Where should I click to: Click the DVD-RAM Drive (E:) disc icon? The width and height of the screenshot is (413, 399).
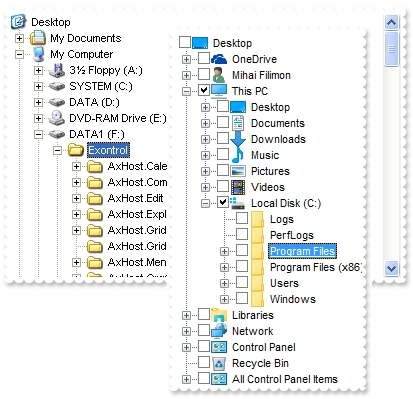pos(57,118)
